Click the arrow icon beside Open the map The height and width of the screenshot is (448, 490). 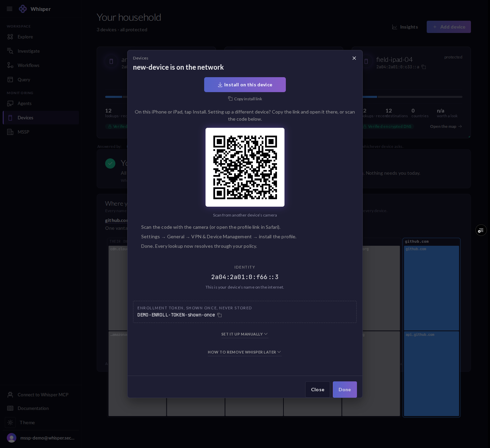460,126
